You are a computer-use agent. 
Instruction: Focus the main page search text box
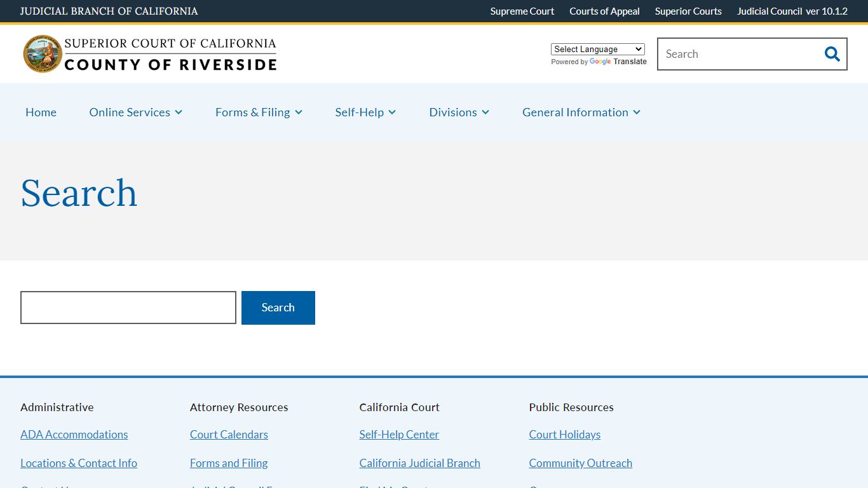click(x=128, y=308)
